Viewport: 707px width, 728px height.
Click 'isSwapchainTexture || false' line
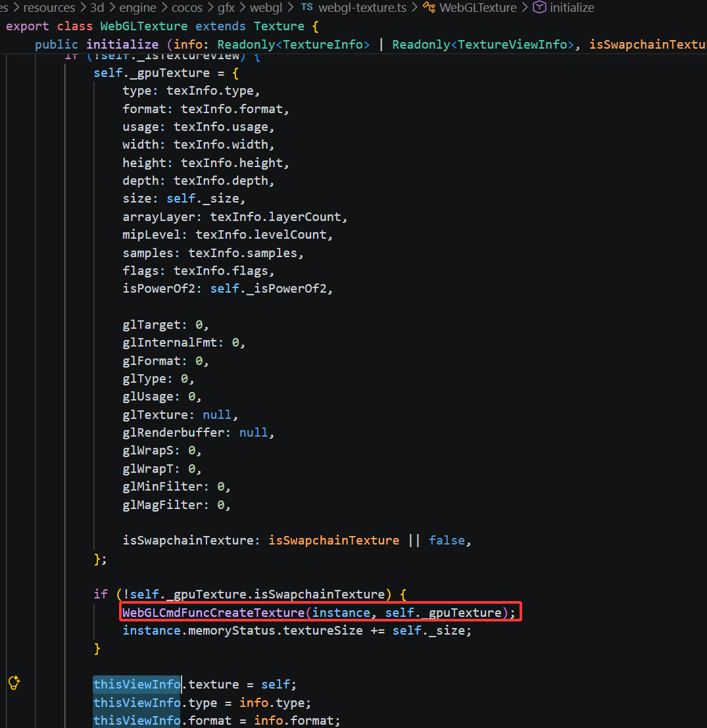point(297,541)
